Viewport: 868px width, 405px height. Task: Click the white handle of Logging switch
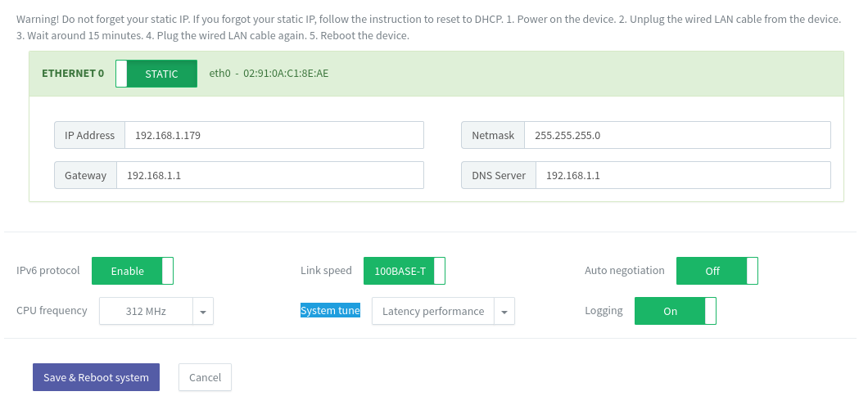pyautogui.click(x=710, y=311)
